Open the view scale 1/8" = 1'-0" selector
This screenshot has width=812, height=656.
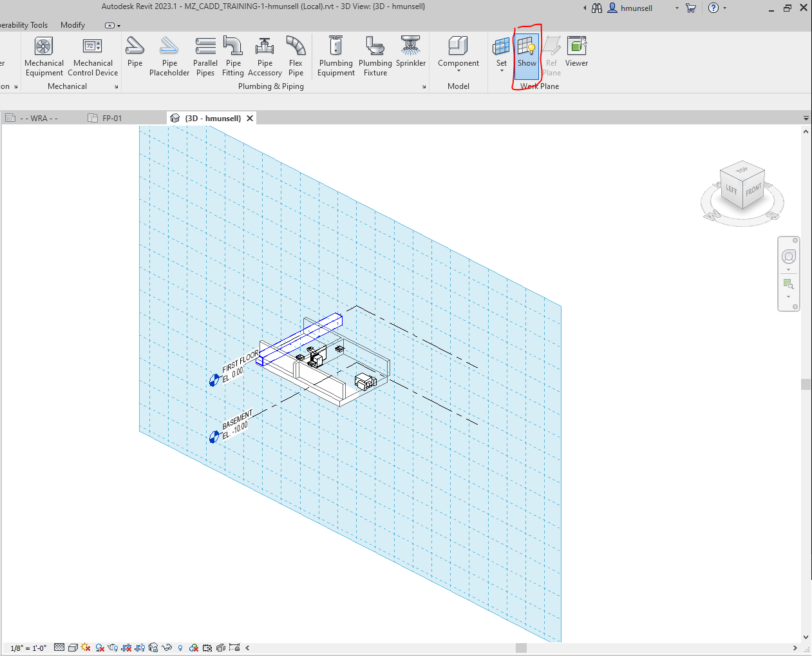click(x=28, y=648)
